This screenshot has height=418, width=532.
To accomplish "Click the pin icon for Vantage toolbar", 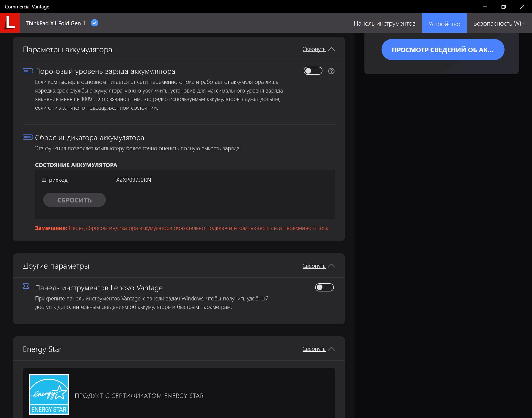I will coord(26,287).
